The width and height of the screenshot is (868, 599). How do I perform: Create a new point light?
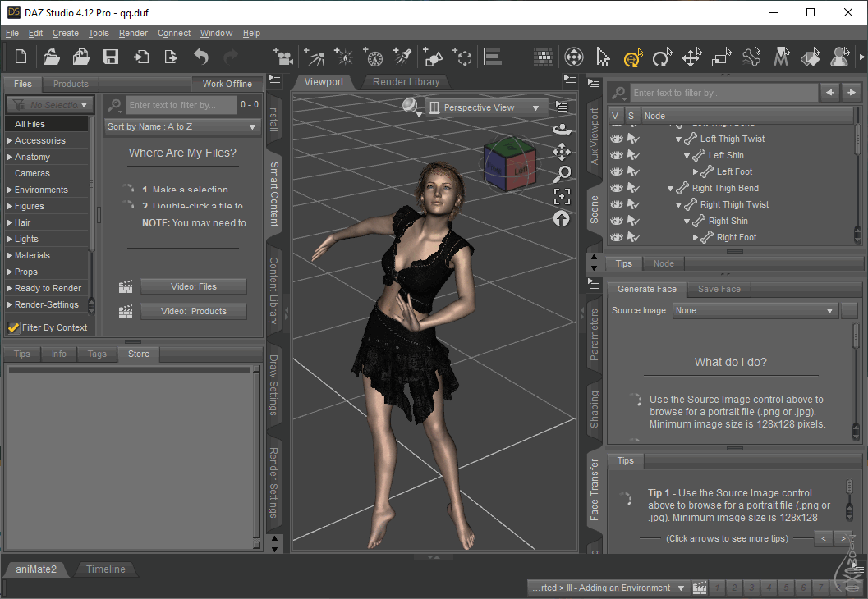[x=344, y=57]
